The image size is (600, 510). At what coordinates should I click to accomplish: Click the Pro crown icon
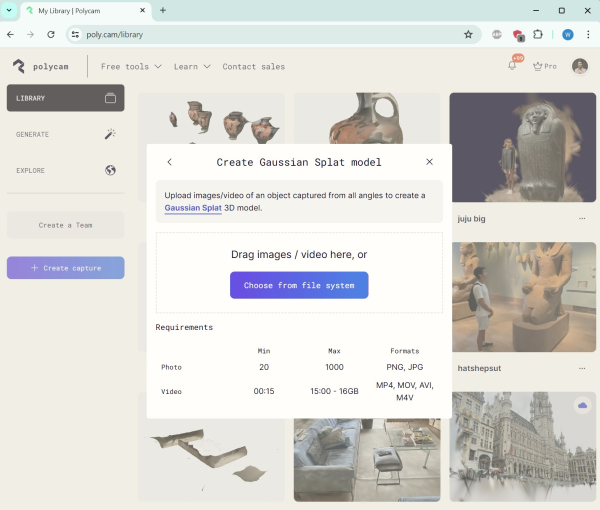point(538,66)
